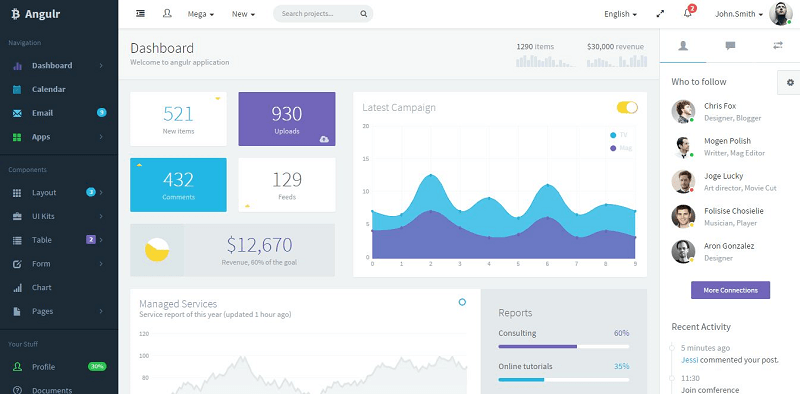Expand the Pages sidebar chevron

point(101,311)
